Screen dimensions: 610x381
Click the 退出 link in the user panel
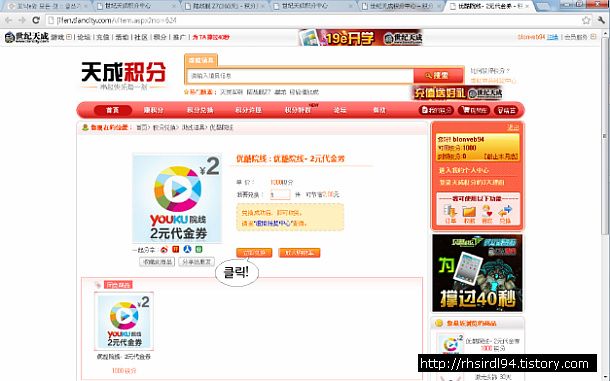513,127
